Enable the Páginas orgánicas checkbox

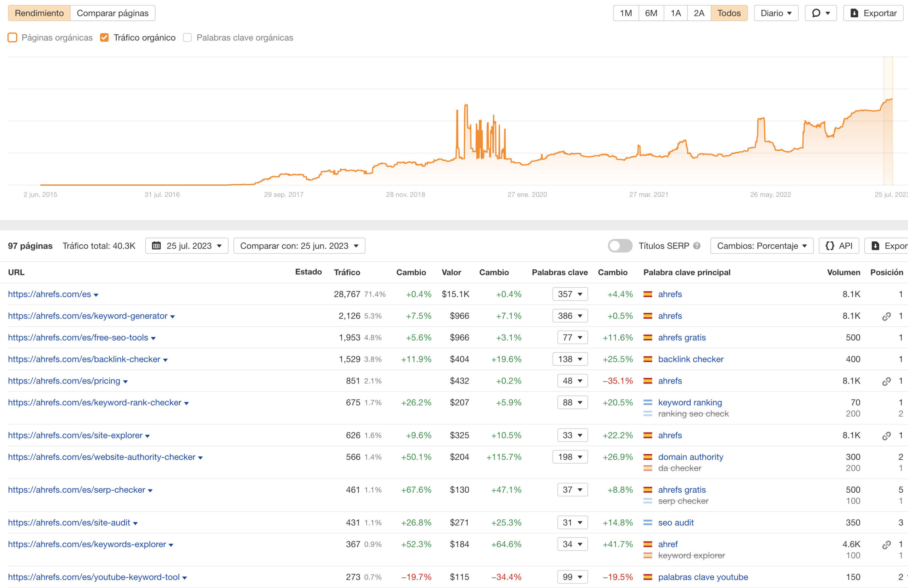point(12,37)
